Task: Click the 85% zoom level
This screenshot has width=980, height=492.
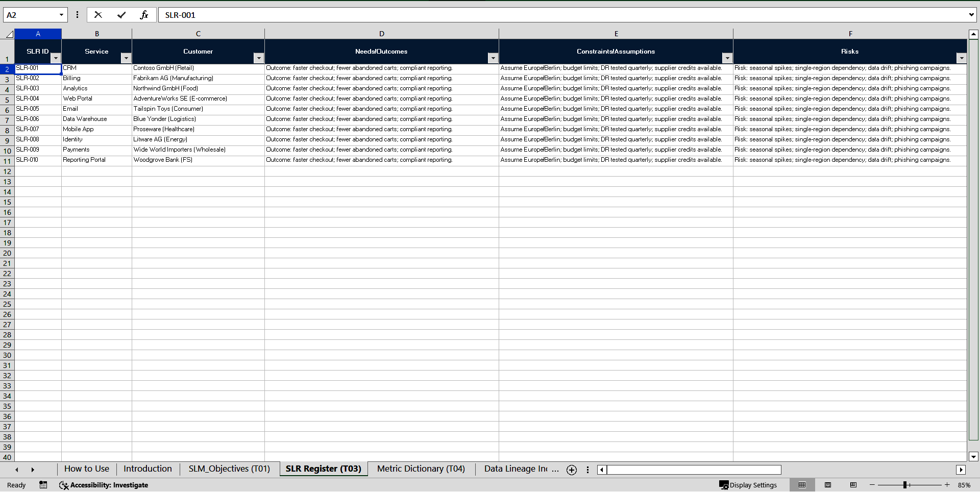Action: [964, 485]
